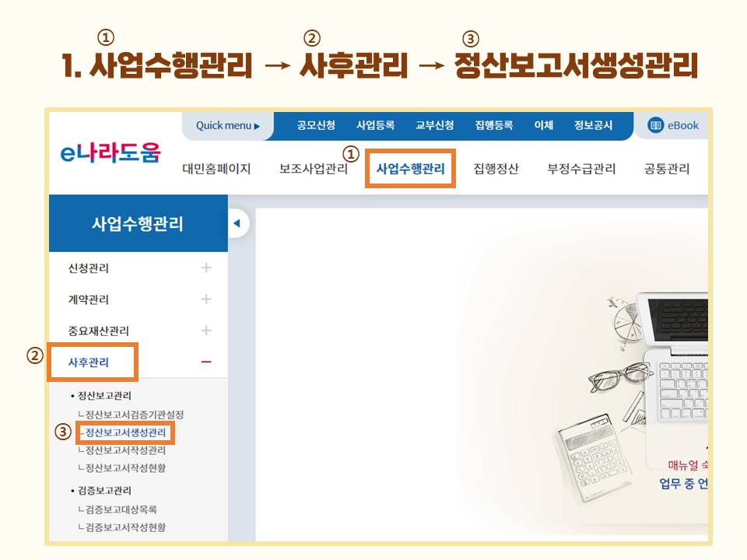Click the 교부신청 quick link

coord(434,125)
